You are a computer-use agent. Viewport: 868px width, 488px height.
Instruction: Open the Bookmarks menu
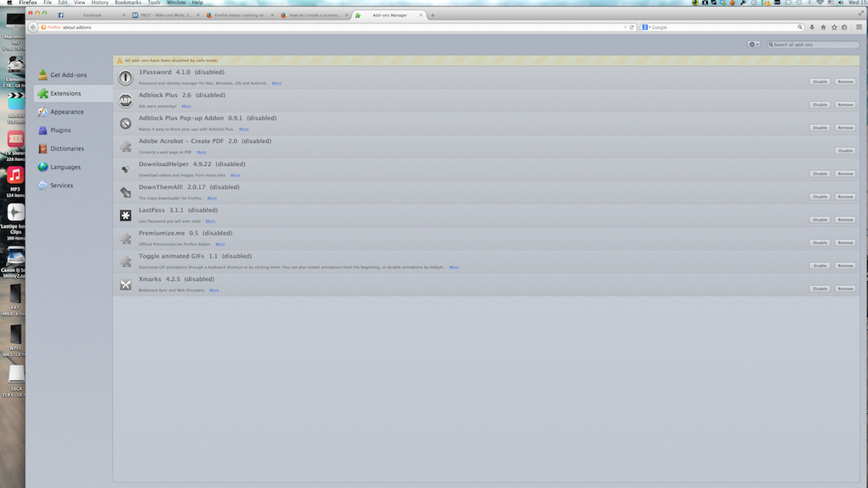[x=128, y=3]
